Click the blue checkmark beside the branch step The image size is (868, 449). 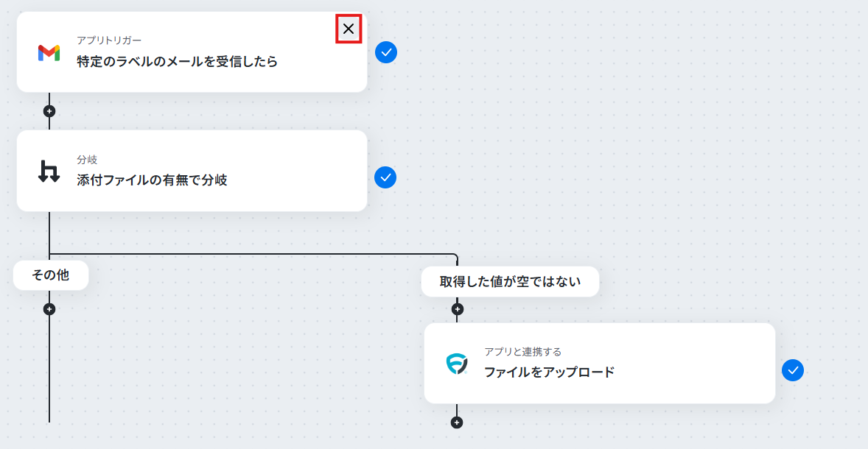385,177
